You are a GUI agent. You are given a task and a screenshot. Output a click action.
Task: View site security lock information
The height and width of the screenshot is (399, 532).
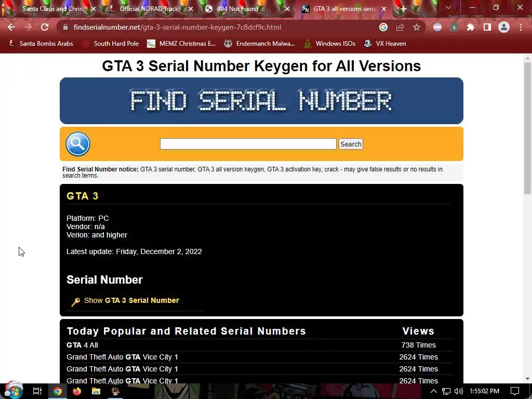tap(65, 27)
